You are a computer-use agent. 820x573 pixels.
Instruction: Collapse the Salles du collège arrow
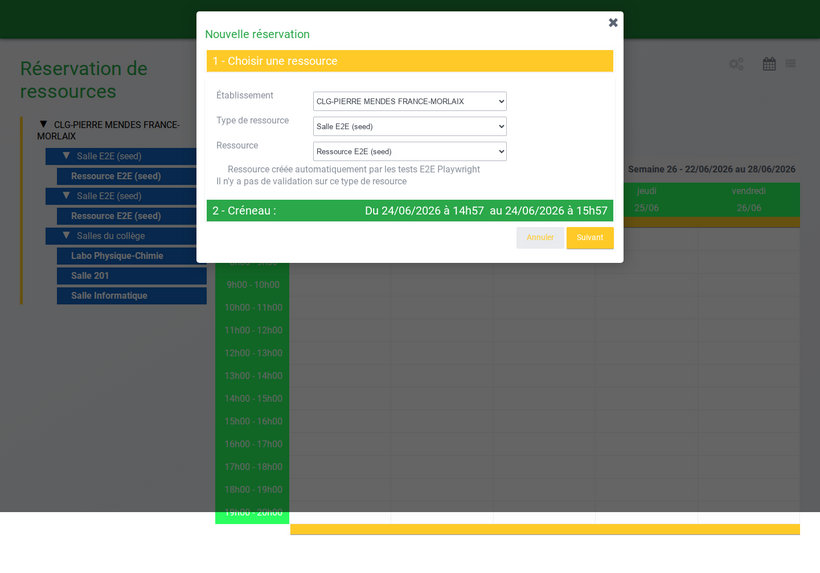point(66,235)
